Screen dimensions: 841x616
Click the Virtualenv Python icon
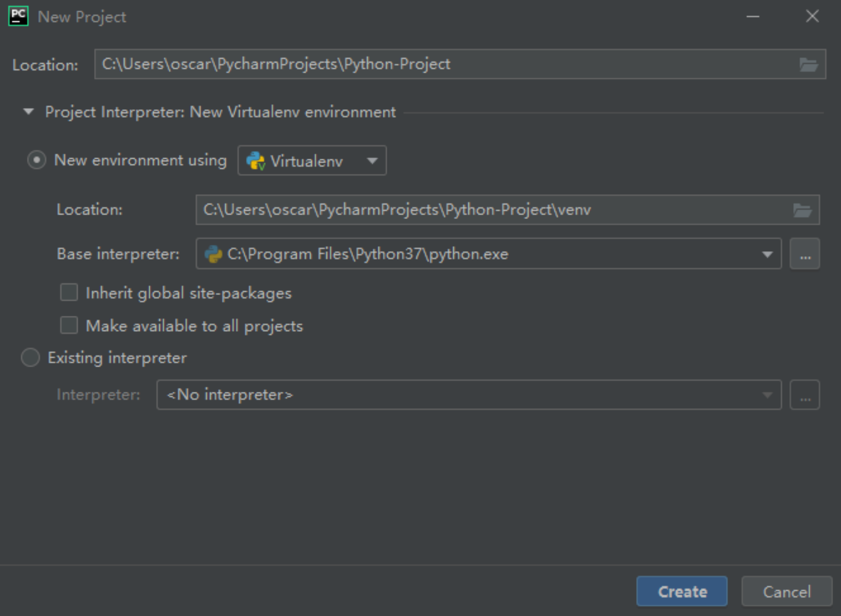coord(256,161)
